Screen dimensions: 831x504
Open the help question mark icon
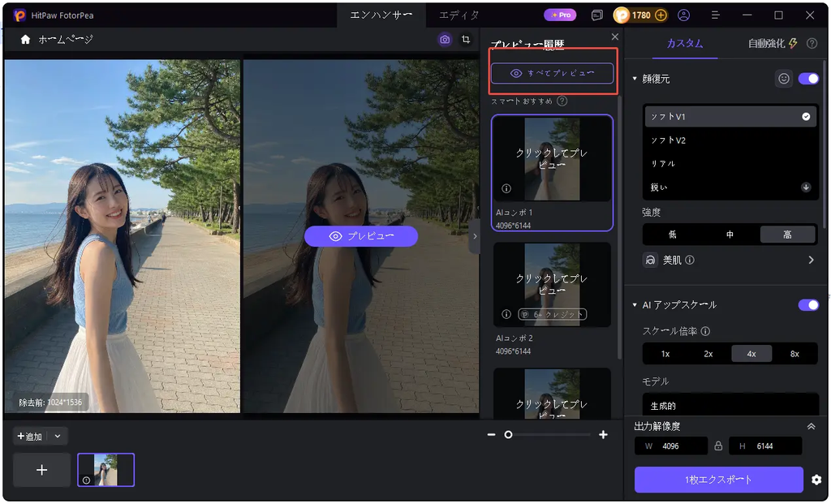coord(812,44)
